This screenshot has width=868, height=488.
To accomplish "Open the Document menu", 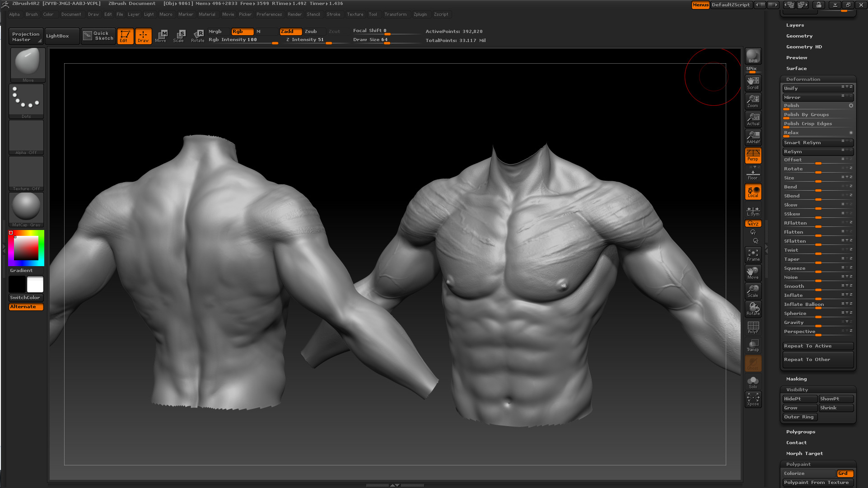I will coord(71,14).
